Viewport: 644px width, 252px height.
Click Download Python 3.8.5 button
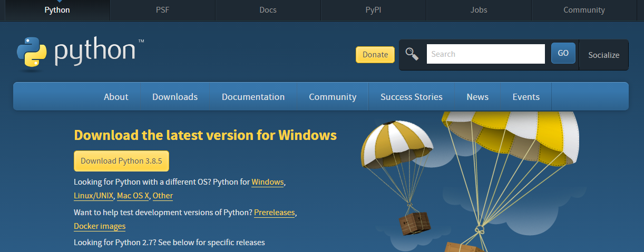[121, 161]
